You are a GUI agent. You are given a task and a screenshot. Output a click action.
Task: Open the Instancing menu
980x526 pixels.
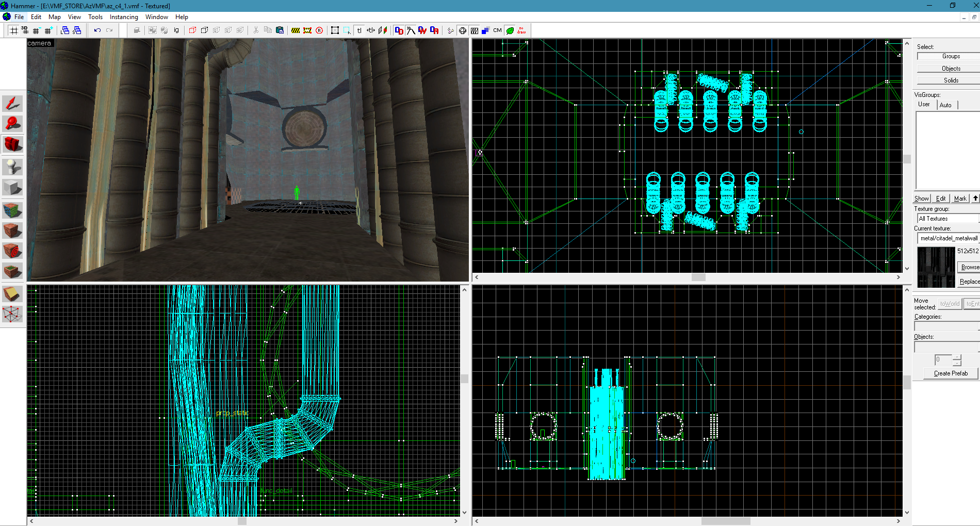(124, 17)
